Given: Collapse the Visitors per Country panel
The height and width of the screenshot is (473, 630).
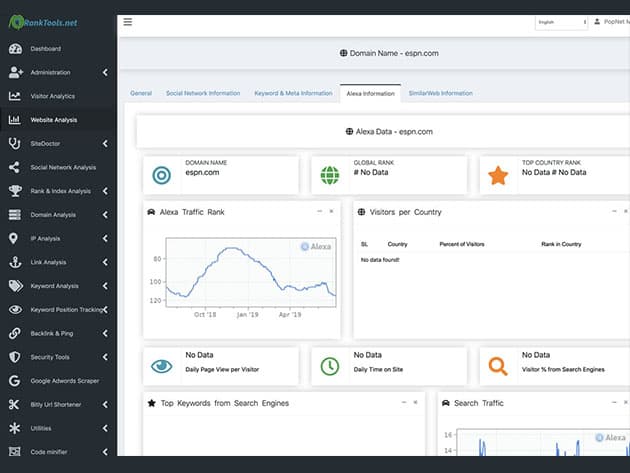Looking at the screenshot, I should (612, 211).
